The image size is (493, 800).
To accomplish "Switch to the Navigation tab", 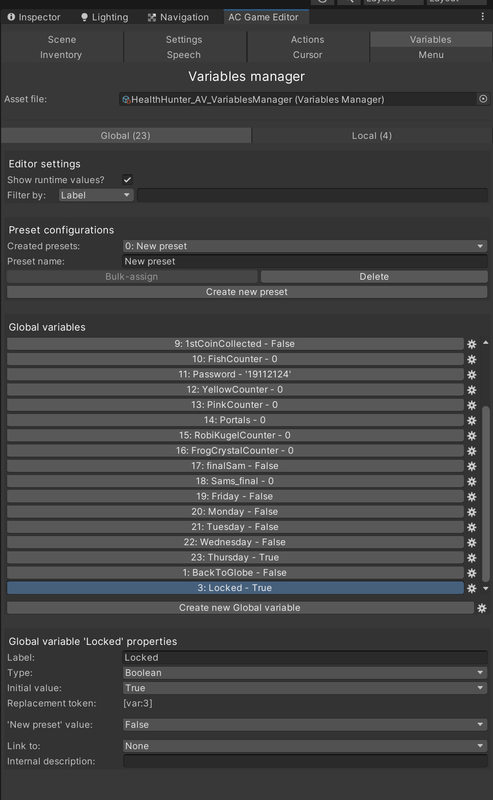I will 179,17.
